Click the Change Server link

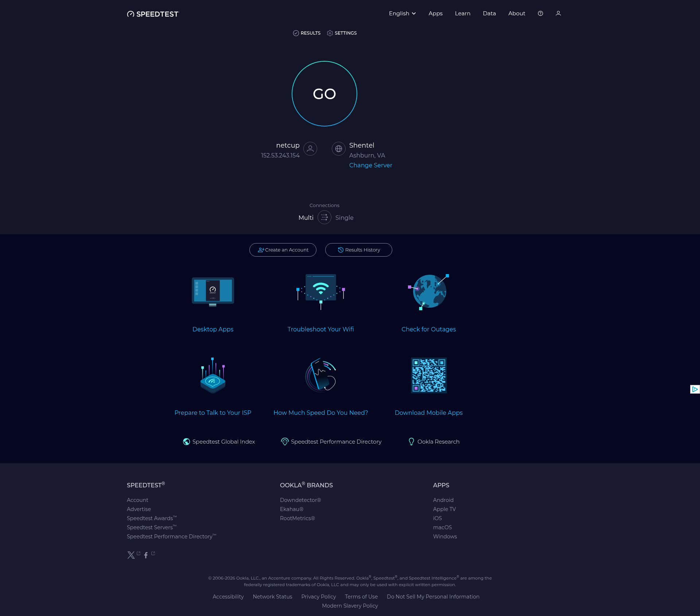[x=371, y=165]
